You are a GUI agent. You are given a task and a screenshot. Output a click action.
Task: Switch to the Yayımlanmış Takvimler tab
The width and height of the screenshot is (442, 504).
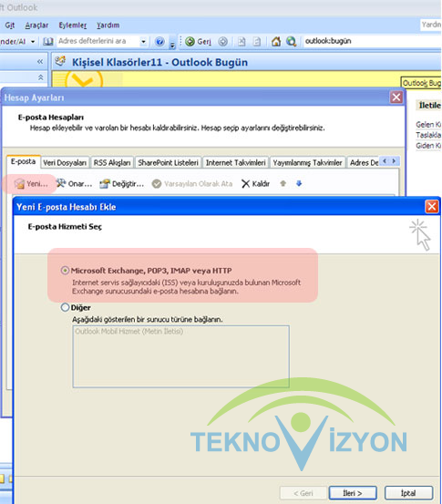[x=307, y=162]
